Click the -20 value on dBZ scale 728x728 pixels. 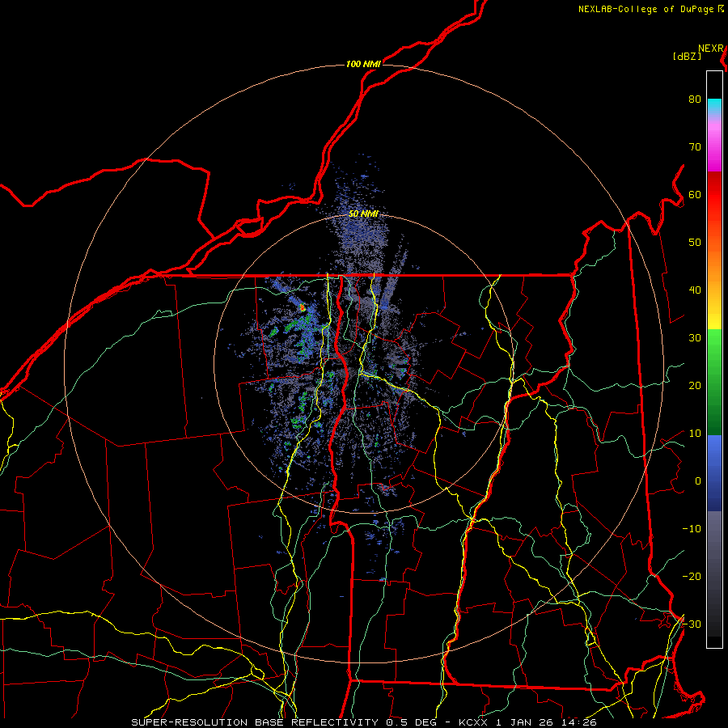(692, 576)
